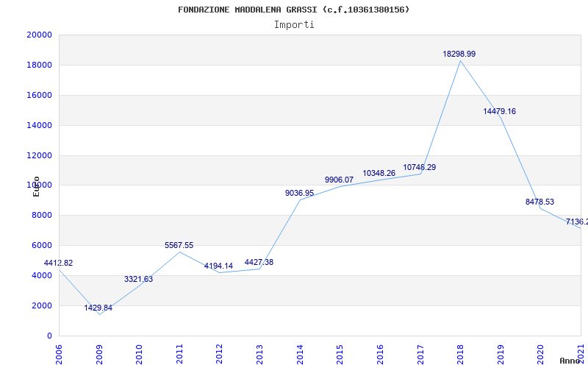Click the 4194.14 data label
The width and height of the screenshot is (588, 368).
[x=218, y=266]
